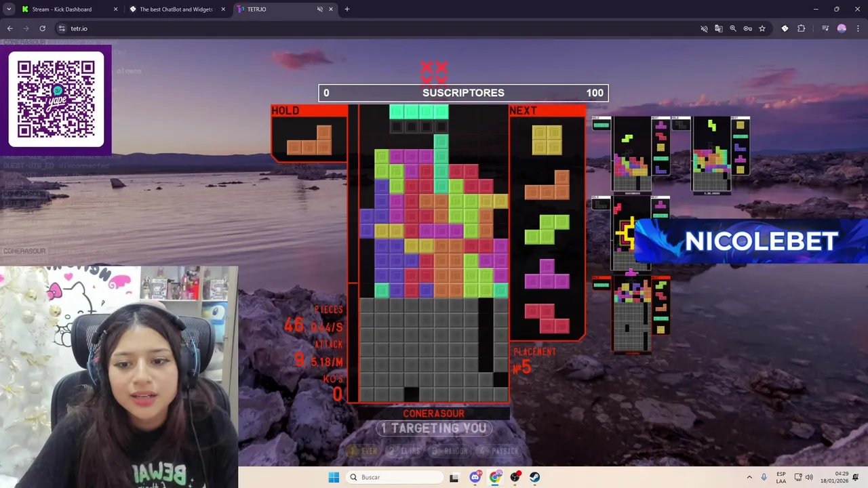Close the Stream - Kick Dashboard tab
Screen dimensions: 868x488
click(115, 9)
